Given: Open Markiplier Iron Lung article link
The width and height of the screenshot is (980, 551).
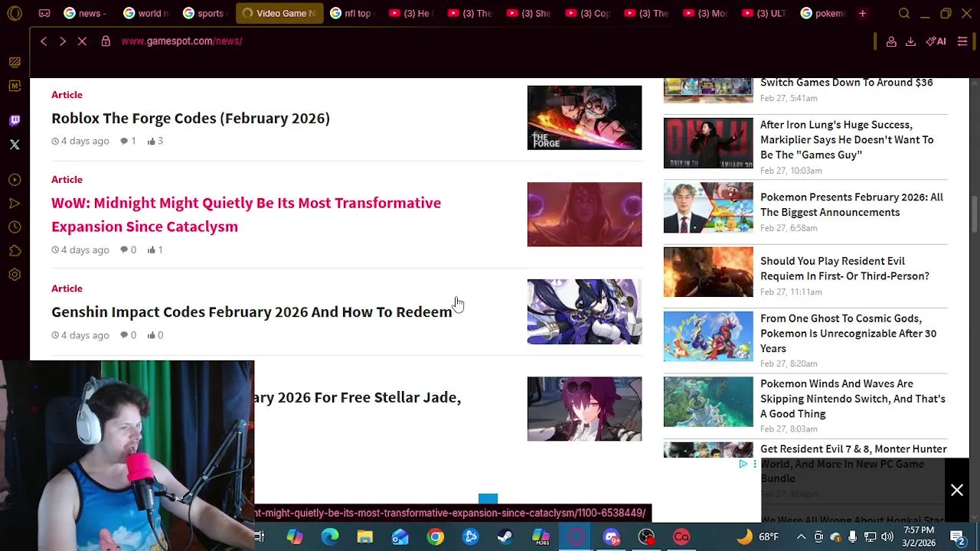Looking at the screenshot, I should pos(847,140).
